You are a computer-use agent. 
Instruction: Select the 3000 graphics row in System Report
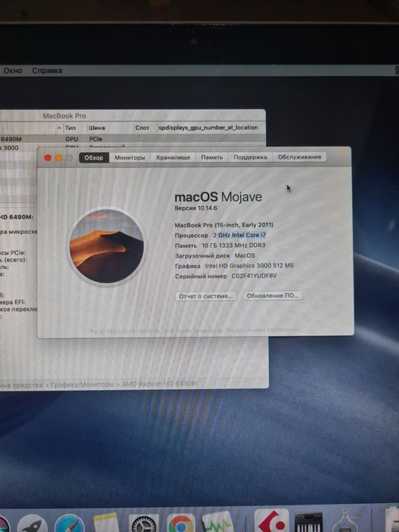pyautogui.click(x=19, y=147)
